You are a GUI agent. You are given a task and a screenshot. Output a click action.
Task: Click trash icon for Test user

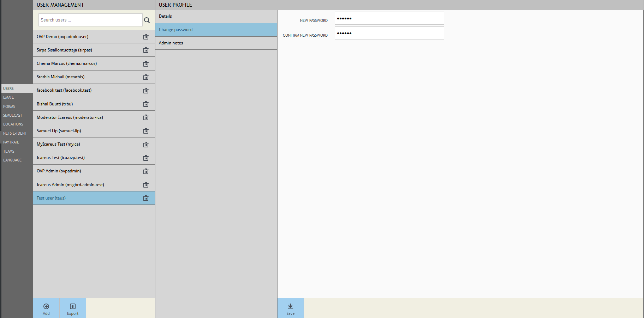(145, 198)
